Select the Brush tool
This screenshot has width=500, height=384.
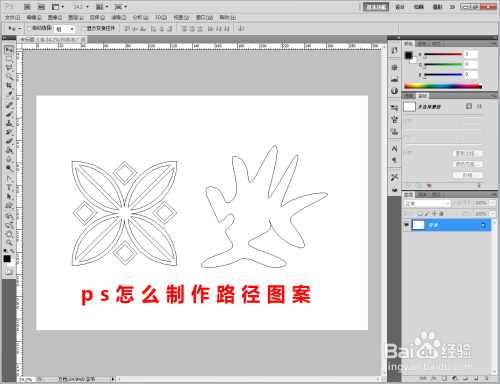(x=9, y=114)
